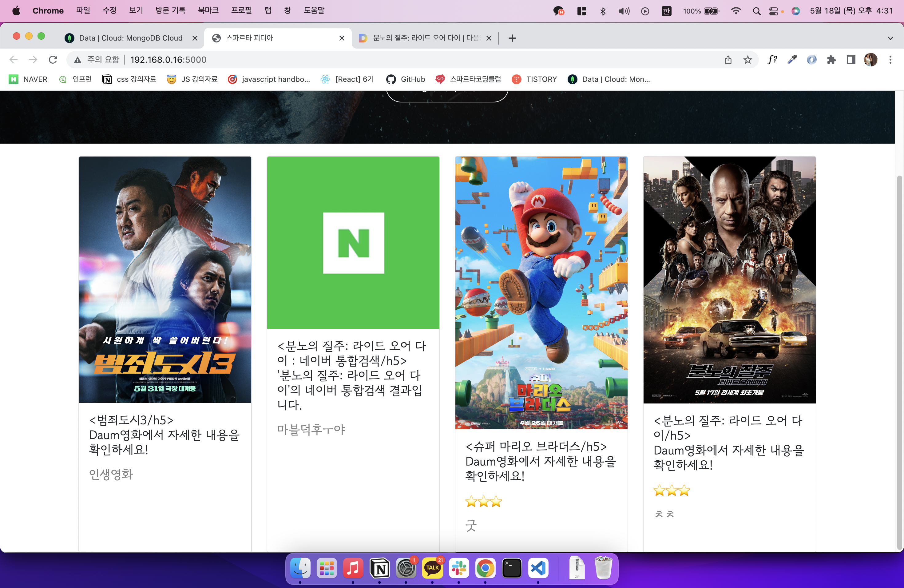
Task: Open the javascript handbook bookmark
Action: tap(269, 79)
